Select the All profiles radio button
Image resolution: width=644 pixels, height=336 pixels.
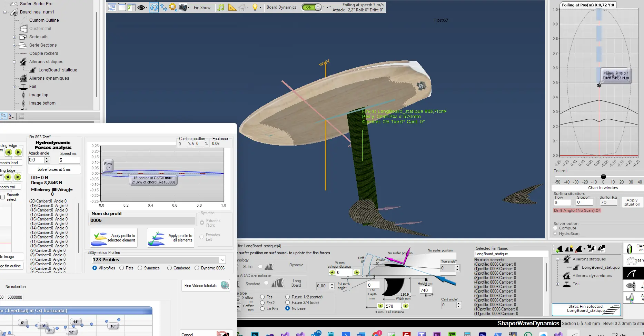click(95, 268)
